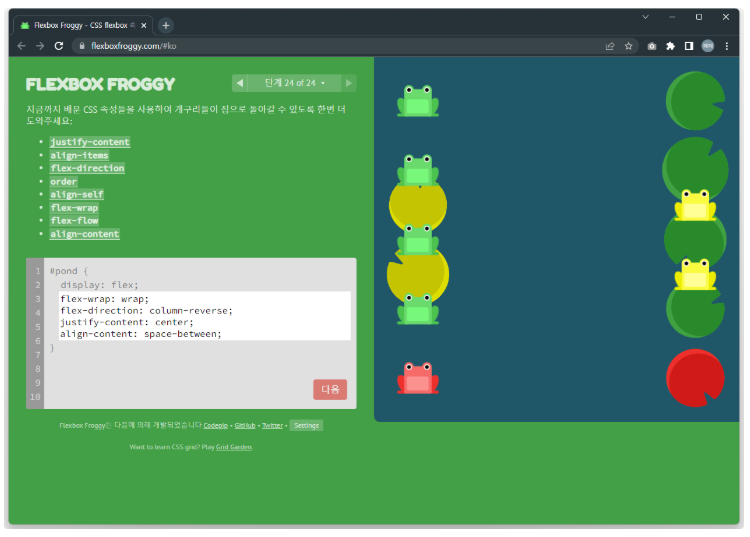Click the top green lily pad
The width and height of the screenshot is (750, 537).
pyautogui.click(x=695, y=101)
